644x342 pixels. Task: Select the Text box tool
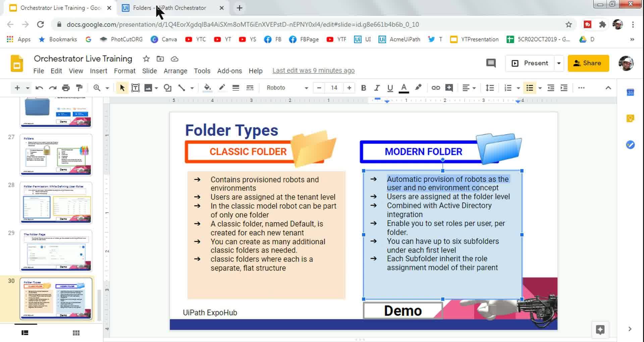point(136,88)
